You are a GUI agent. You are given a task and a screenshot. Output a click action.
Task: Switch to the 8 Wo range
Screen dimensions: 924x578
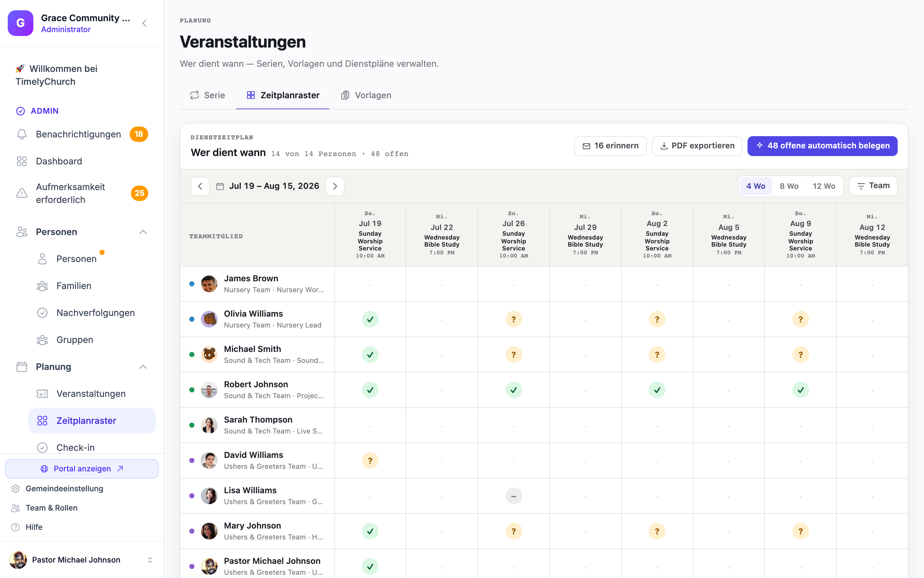tap(789, 186)
